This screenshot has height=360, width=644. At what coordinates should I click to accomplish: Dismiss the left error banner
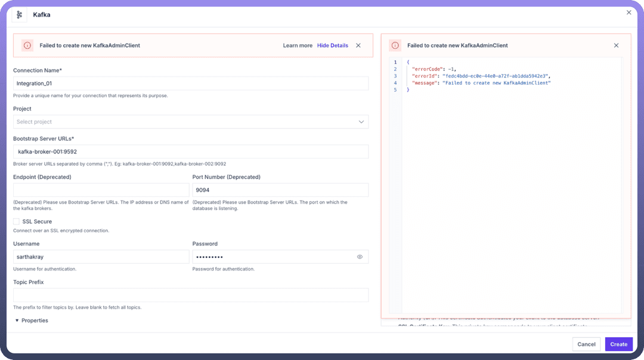[x=358, y=45]
